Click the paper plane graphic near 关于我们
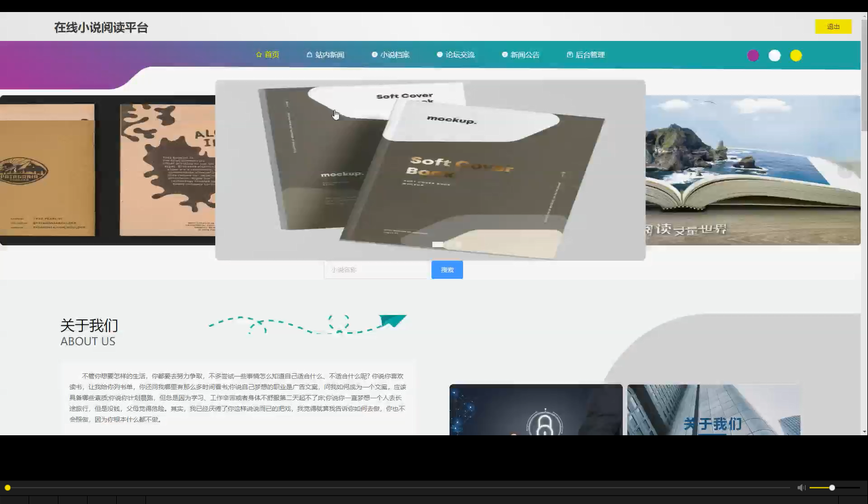Viewport: 868px width, 504px height. [394, 321]
